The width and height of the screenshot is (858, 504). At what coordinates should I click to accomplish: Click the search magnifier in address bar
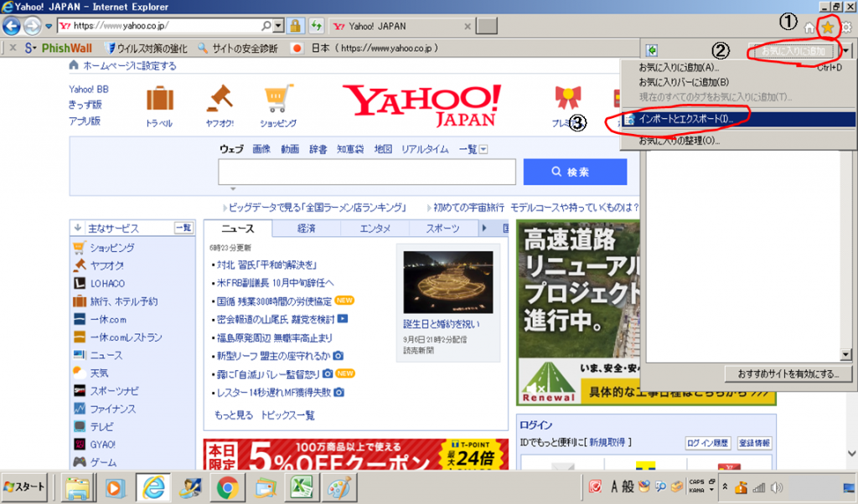coord(266,26)
